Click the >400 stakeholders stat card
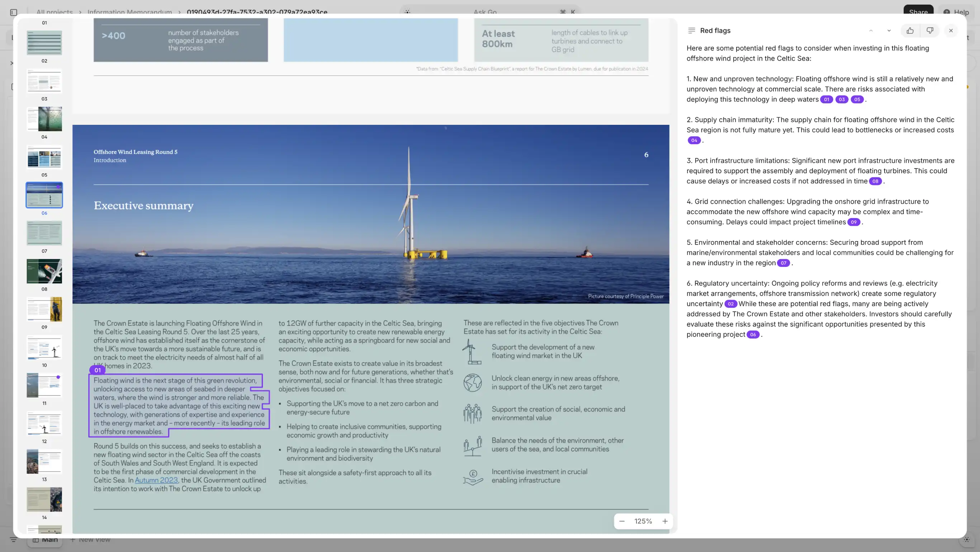980x552 pixels. [181, 40]
